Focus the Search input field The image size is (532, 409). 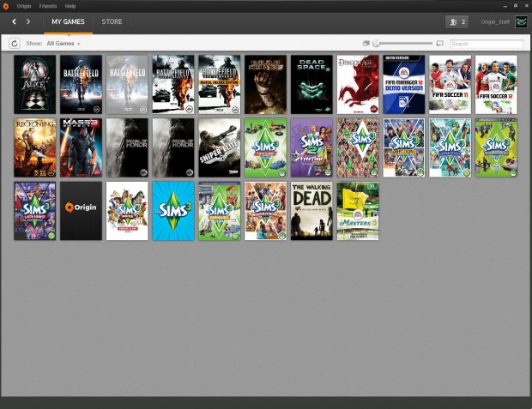tap(486, 43)
